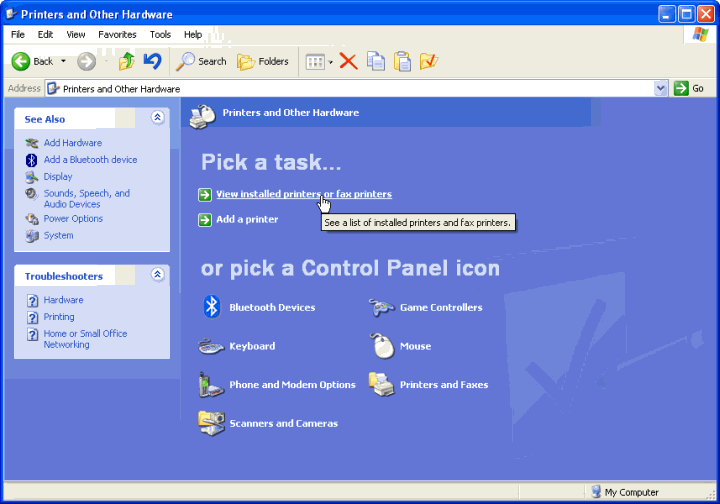This screenshot has height=504, width=720.
Task: Maximize the Printers and Other Hardware window
Action: 686,14
